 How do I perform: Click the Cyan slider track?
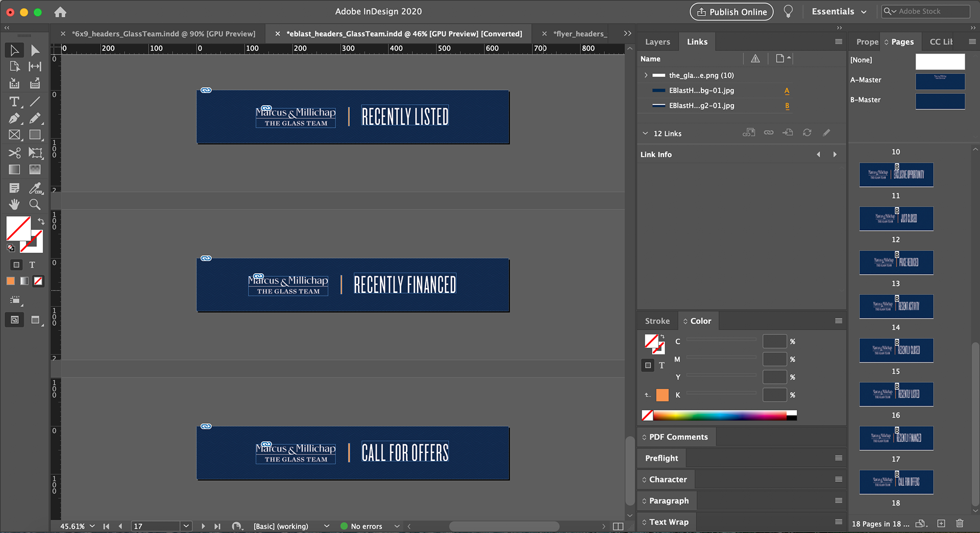tap(721, 339)
